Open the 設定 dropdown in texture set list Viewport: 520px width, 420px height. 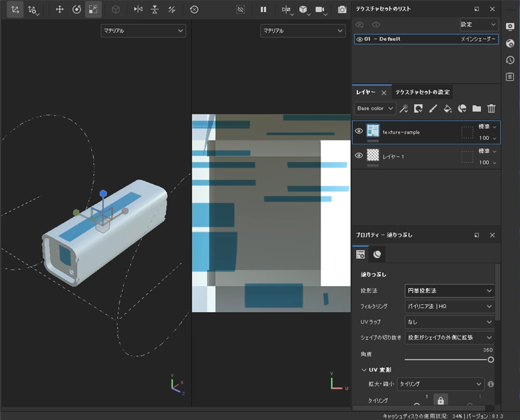tap(479, 25)
